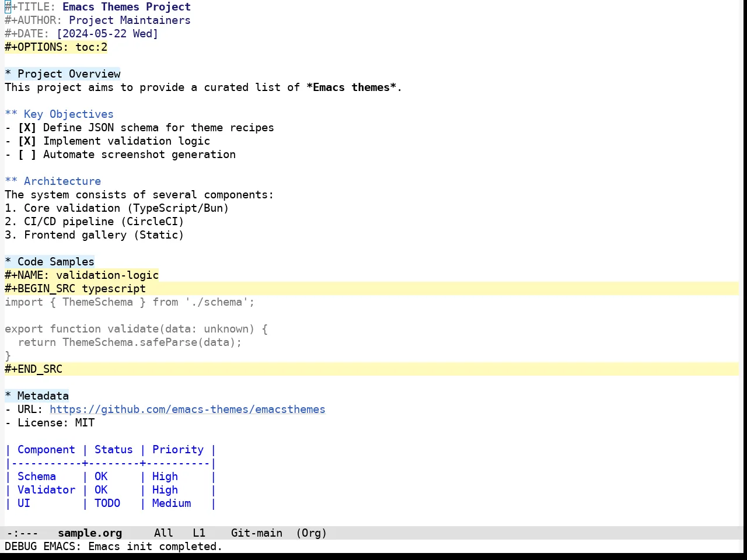747x560 pixels.
Task: Click the '#+OPTIONS: toc:2' line
Action: click(x=56, y=47)
